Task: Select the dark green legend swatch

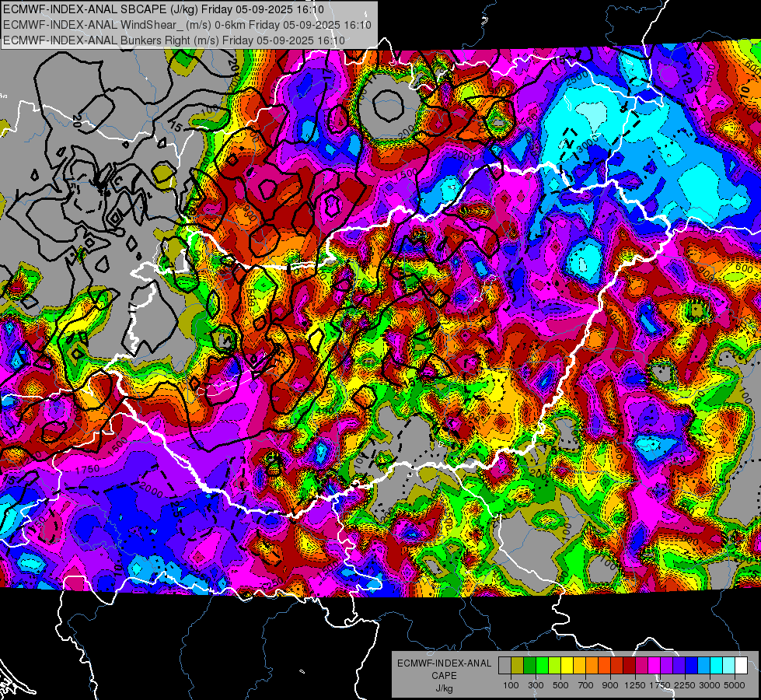Action: 529,666
